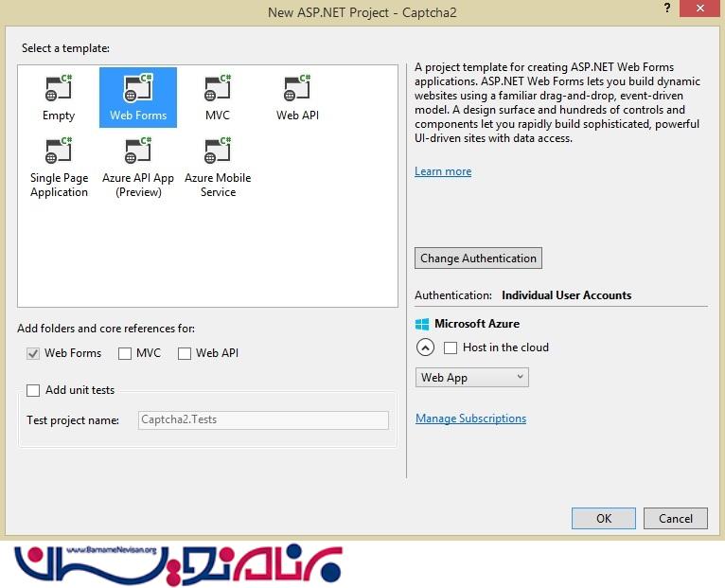The image size is (725, 588).
Task: Click the Microsoft Azure logo icon
Action: (x=422, y=324)
